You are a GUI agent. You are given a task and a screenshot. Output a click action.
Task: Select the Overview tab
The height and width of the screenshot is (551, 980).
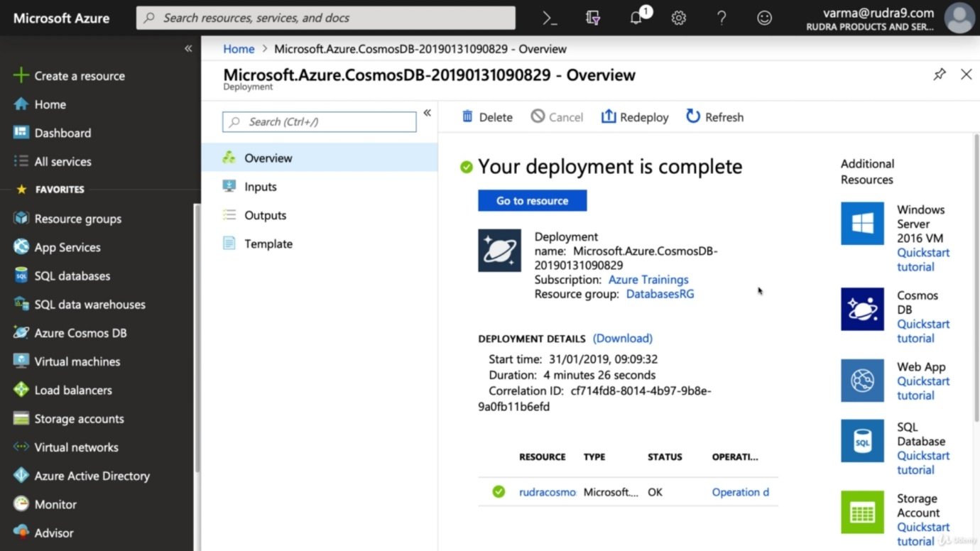[x=320, y=158]
